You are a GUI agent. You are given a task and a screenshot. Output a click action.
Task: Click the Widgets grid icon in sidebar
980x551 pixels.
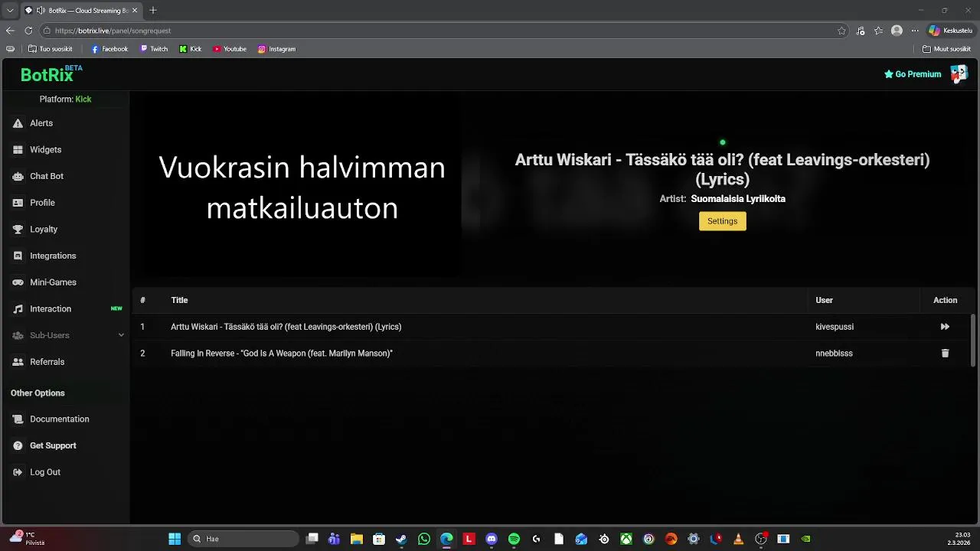pos(18,150)
